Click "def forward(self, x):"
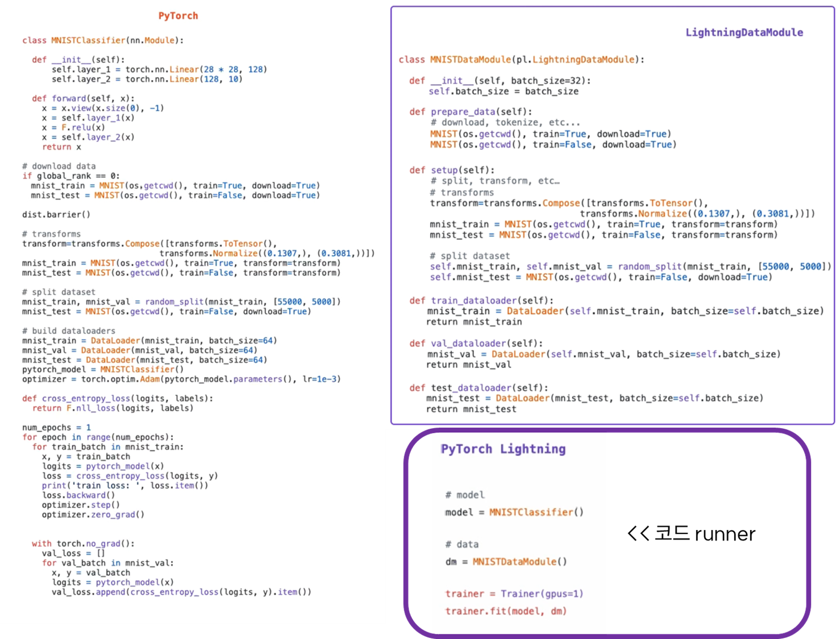The width and height of the screenshot is (840, 639). pos(83,98)
